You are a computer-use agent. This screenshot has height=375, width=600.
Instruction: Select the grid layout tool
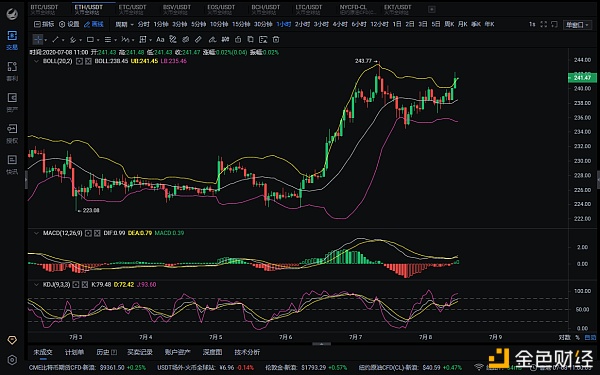coord(143,39)
